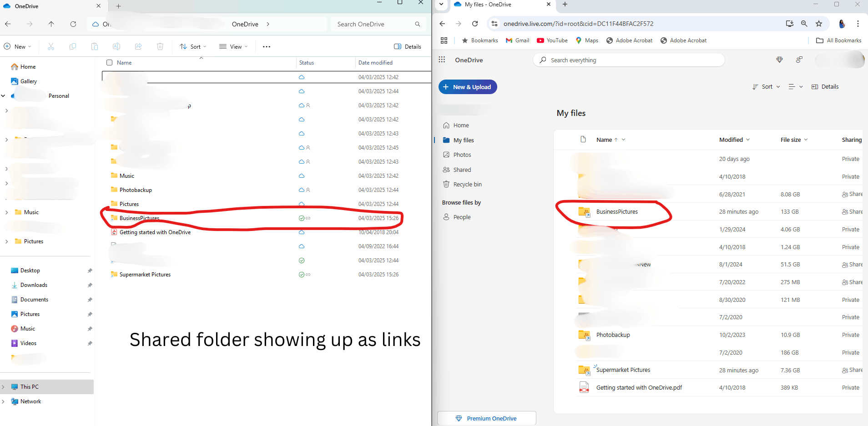Toggle the Details pane in File Explorer
Image resolution: width=868 pixels, height=426 pixels.
point(408,46)
